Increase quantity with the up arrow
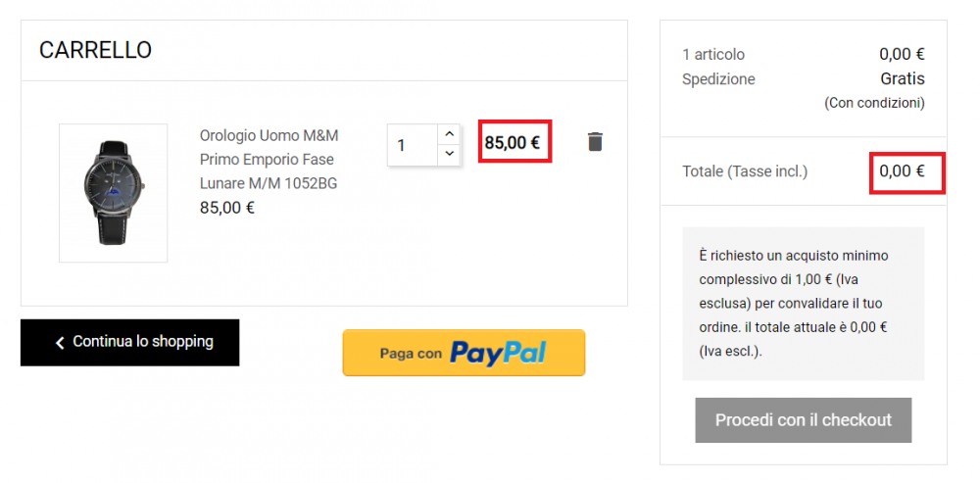Screen dimensions: 980x483 pos(449,133)
